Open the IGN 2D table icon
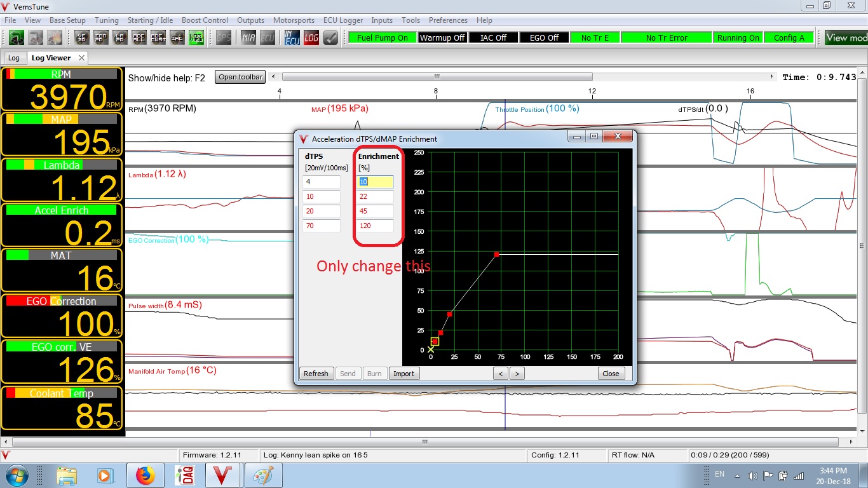The width and height of the screenshot is (868, 488). click(x=100, y=37)
